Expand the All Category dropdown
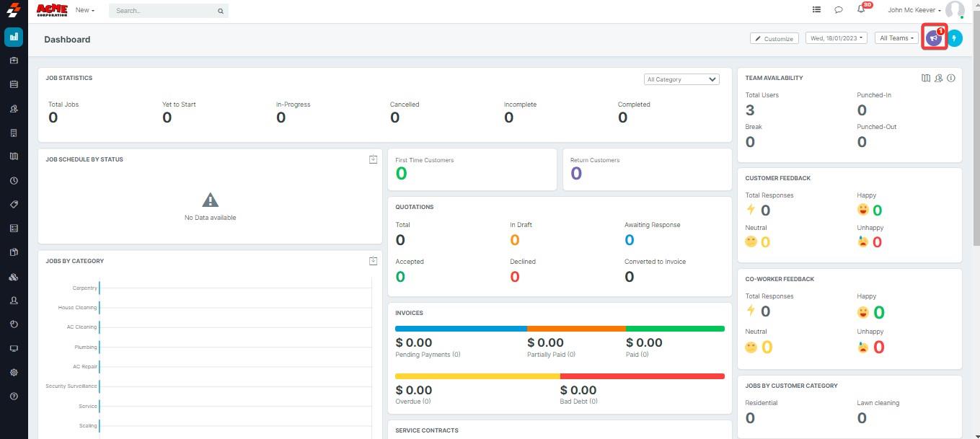This screenshot has height=439, width=980. [x=681, y=79]
